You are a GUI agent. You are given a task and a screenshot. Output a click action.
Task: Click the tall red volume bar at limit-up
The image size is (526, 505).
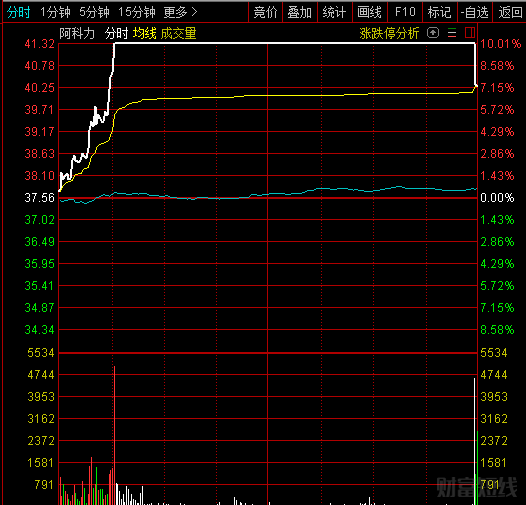pyautogui.click(x=114, y=435)
